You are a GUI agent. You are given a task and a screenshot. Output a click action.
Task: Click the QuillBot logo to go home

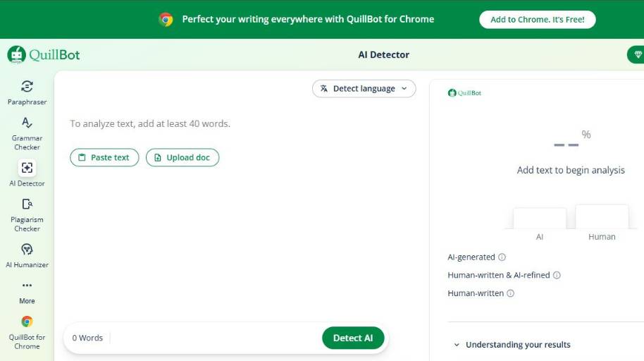pos(44,55)
